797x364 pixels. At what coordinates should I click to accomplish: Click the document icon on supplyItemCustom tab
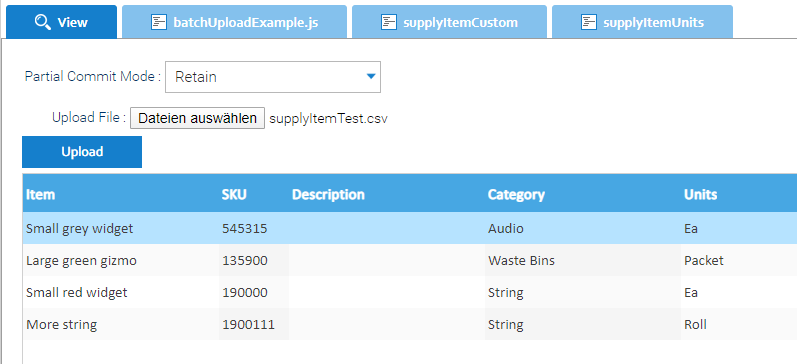coord(389,22)
